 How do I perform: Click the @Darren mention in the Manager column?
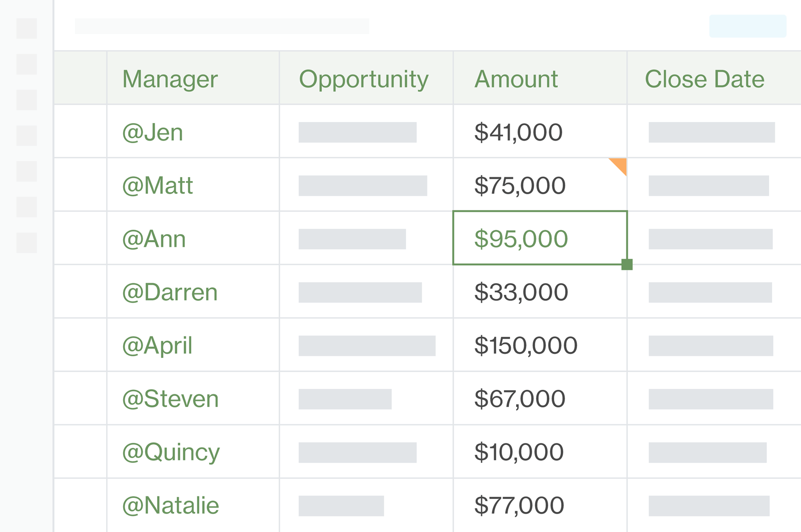[x=171, y=292]
